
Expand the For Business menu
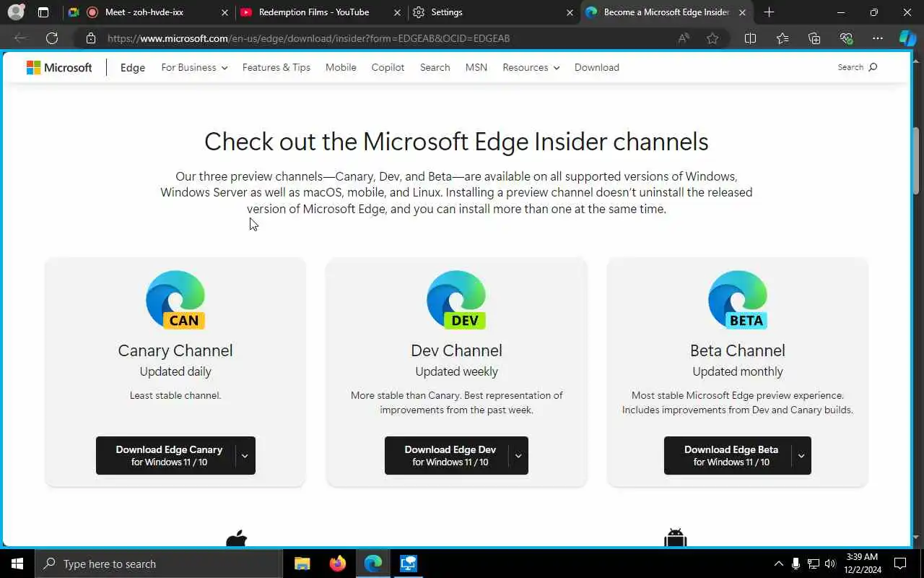[x=194, y=67]
